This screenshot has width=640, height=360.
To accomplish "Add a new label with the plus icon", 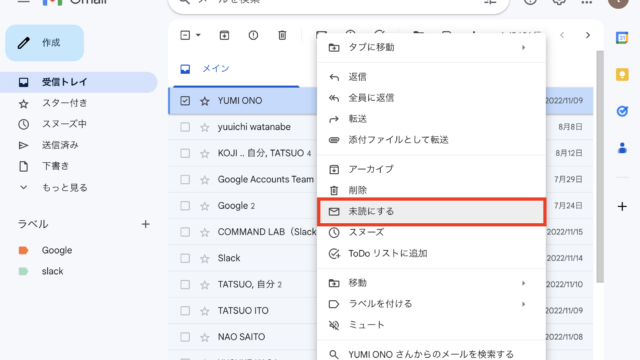I will coord(146,224).
